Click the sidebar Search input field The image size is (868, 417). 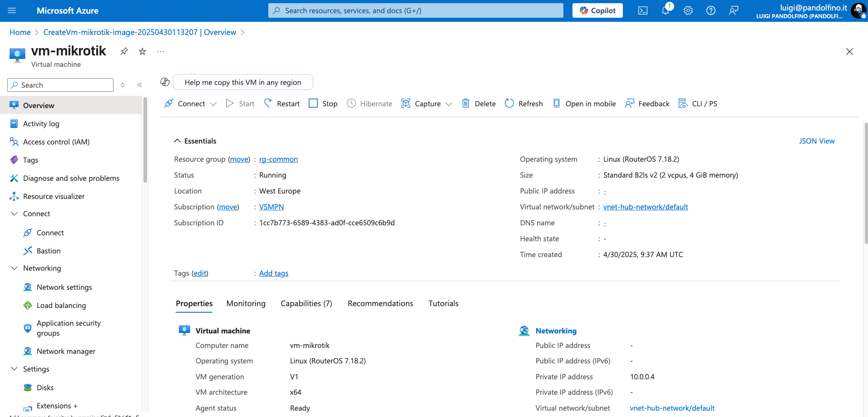(64, 85)
